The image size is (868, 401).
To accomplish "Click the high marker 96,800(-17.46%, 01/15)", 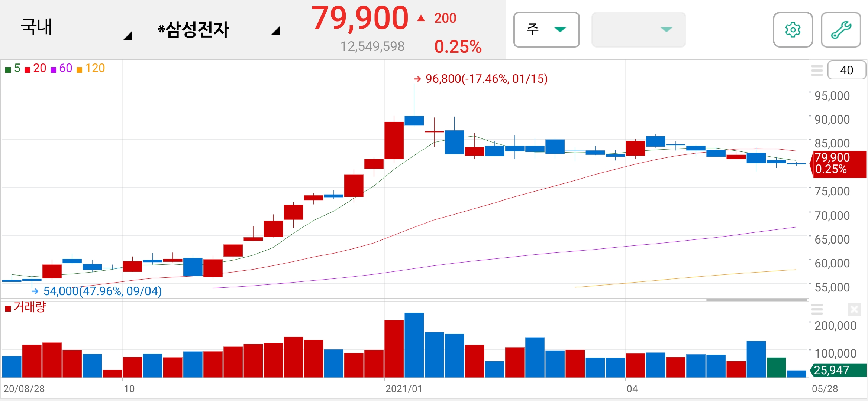I will pos(481,79).
